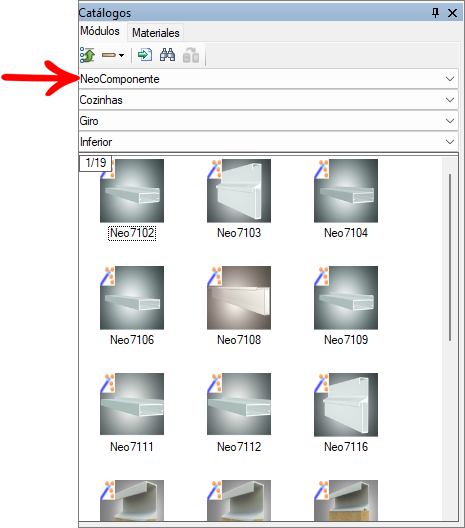
Task: Select the Neo7108 module thumbnail
Action: point(239,298)
